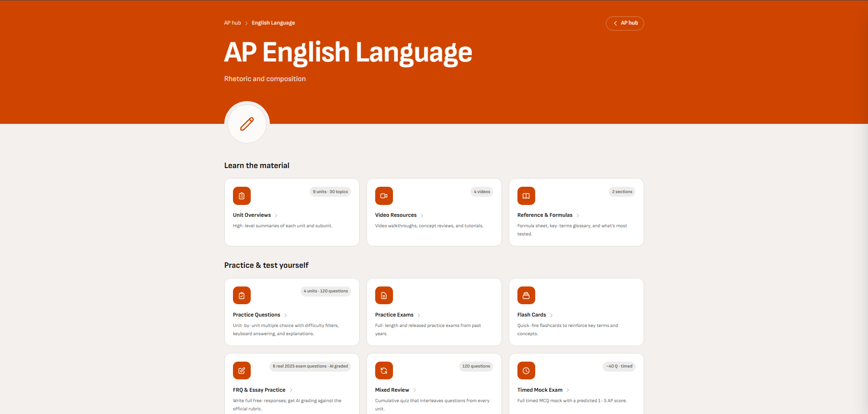The width and height of the screenshot is (868, 414).
Task: Open the Practice Exams title link
Action: (x=394, y=315)
